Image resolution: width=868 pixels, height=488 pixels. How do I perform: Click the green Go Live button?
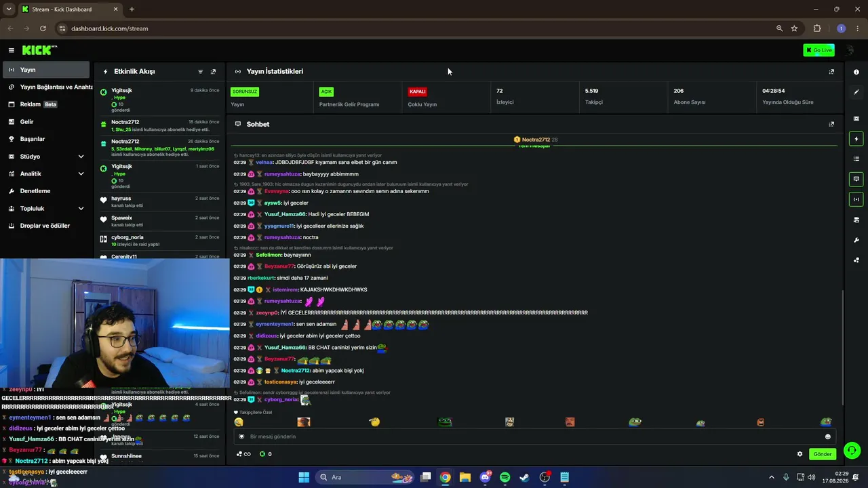(x=818, y=50)
